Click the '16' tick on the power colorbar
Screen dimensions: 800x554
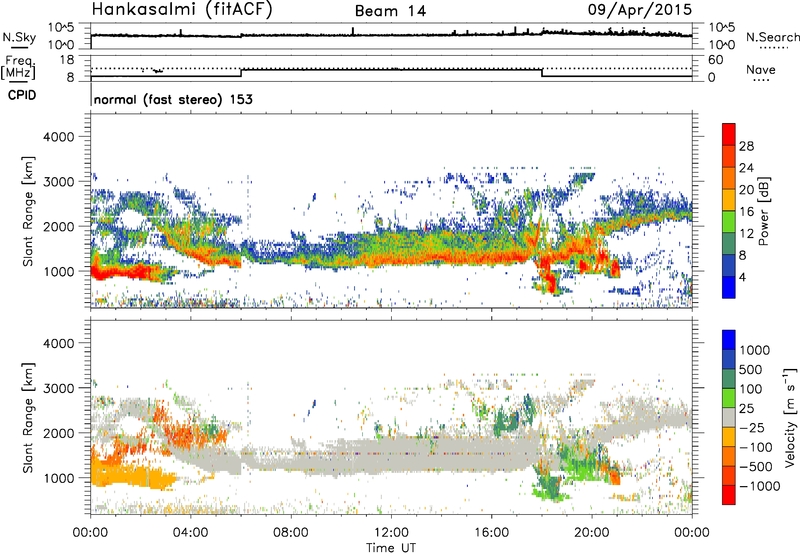coord(746,212)
